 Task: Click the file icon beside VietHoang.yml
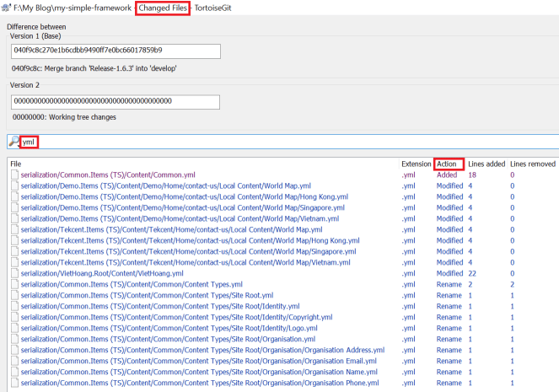point(14,273)
